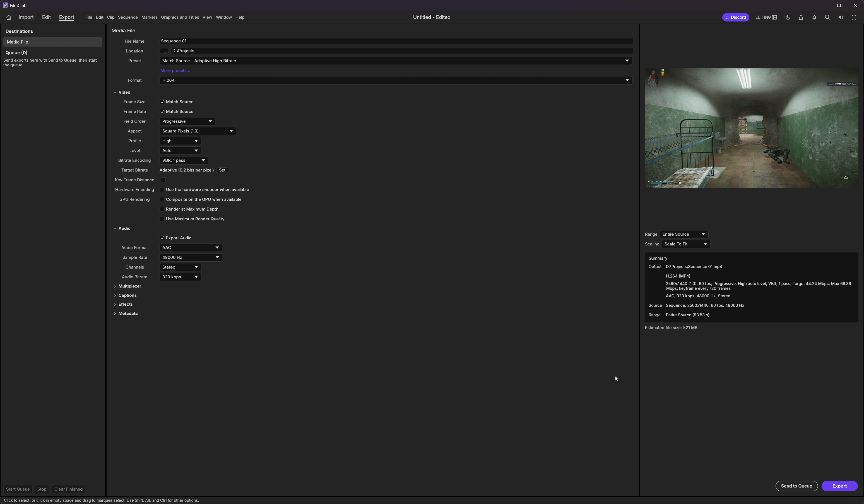The width and height of the screenshot is (864, 504).
Task: Open the search magnifier icon
Action: click(x=827, y=17)
